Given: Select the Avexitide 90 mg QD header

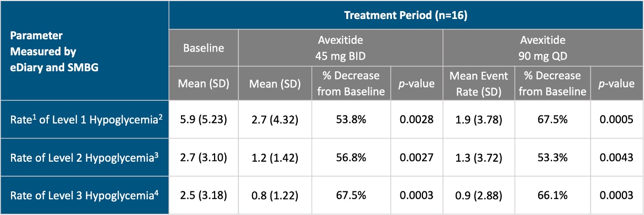Looking at the screenshot, I should point(543,48).
